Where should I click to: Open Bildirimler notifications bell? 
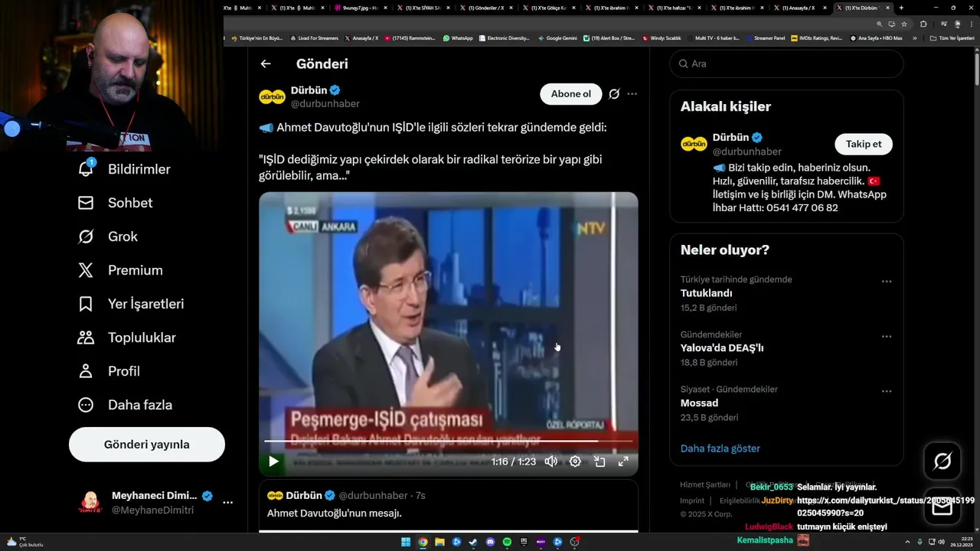tap(86, 169)
